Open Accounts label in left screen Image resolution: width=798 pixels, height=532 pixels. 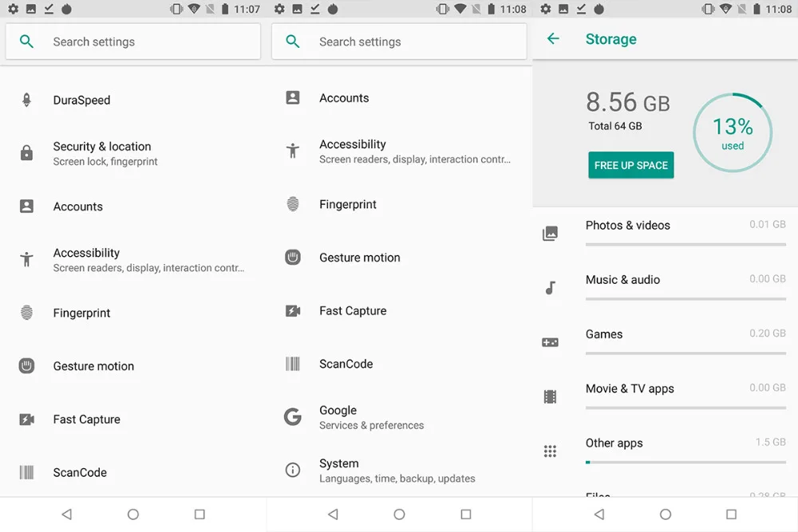[78, 206]
